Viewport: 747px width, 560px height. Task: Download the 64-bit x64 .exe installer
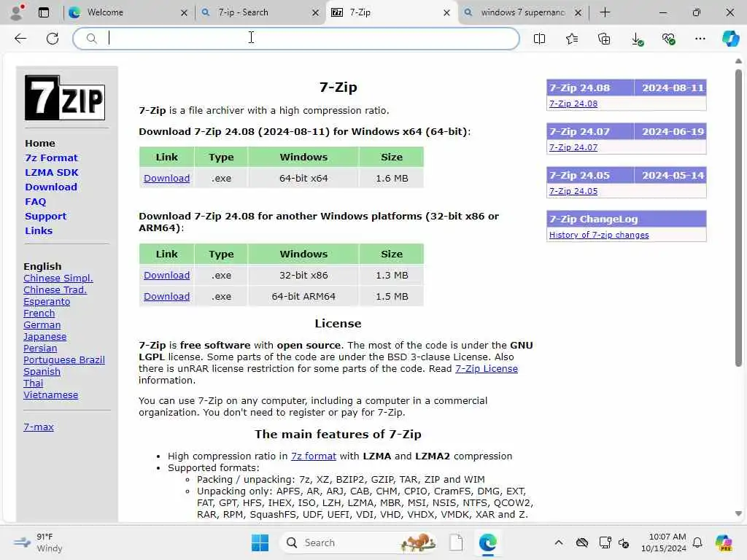(x=167, y=178)
